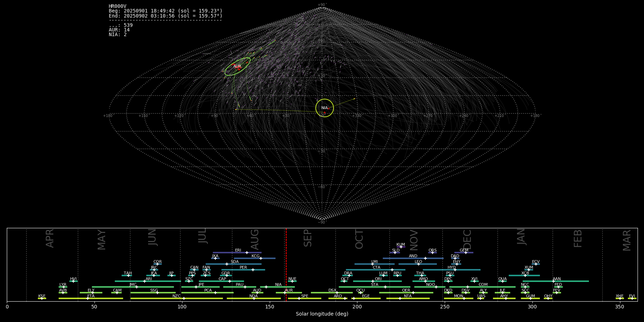Click the ORI shower label
Viewport: 644px width, 322px height.
coord(378,279)
